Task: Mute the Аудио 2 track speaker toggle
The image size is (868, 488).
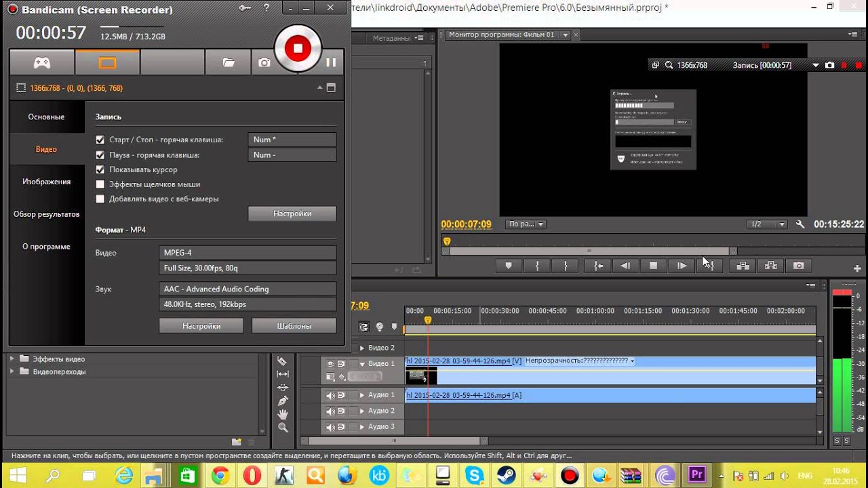Action: pos(330,411)
